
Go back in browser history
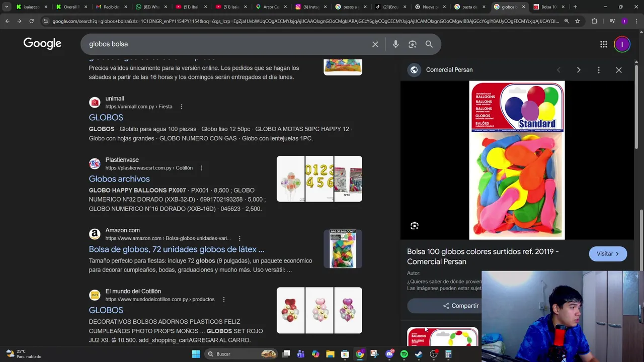[7, 21]
